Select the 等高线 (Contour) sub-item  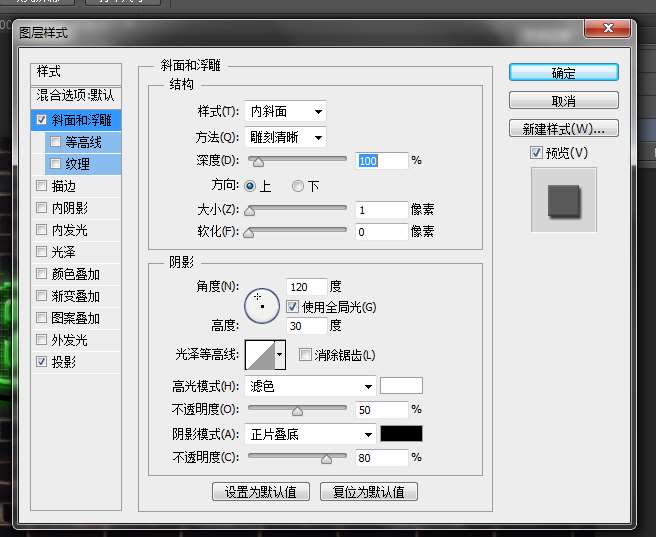pyautogui.click(x=82, y=142)
